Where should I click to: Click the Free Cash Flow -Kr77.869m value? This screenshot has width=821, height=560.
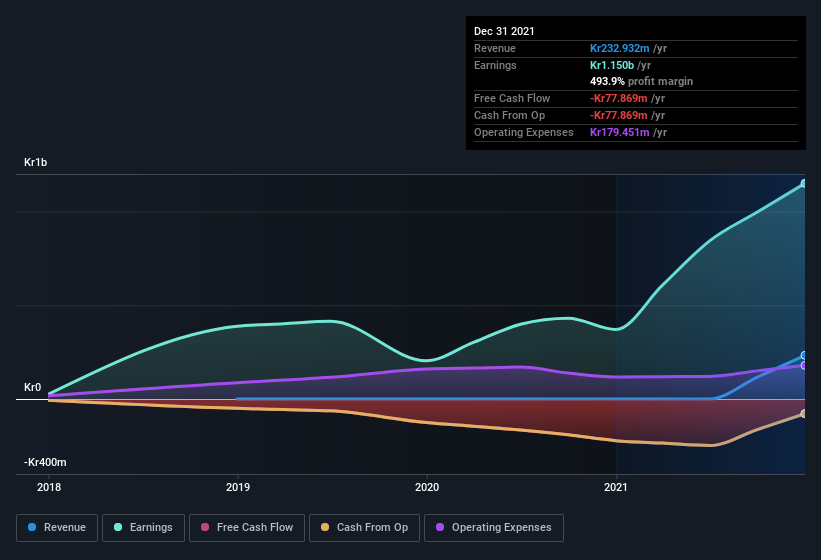coord(619,98)
